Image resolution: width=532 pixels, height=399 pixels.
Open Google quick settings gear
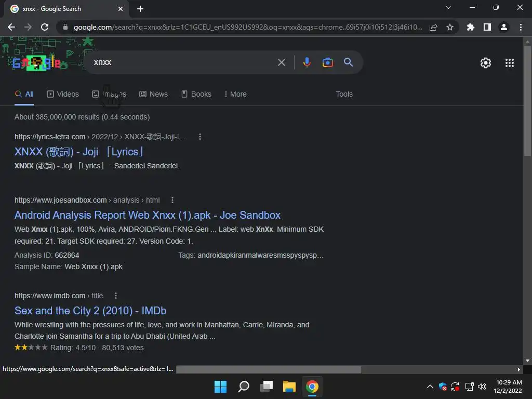click(x=486, y=63)
